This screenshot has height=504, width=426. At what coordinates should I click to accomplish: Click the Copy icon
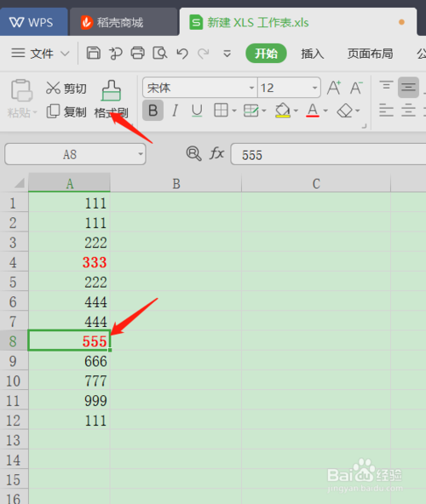pyautogui.click(x=53, y=112)
